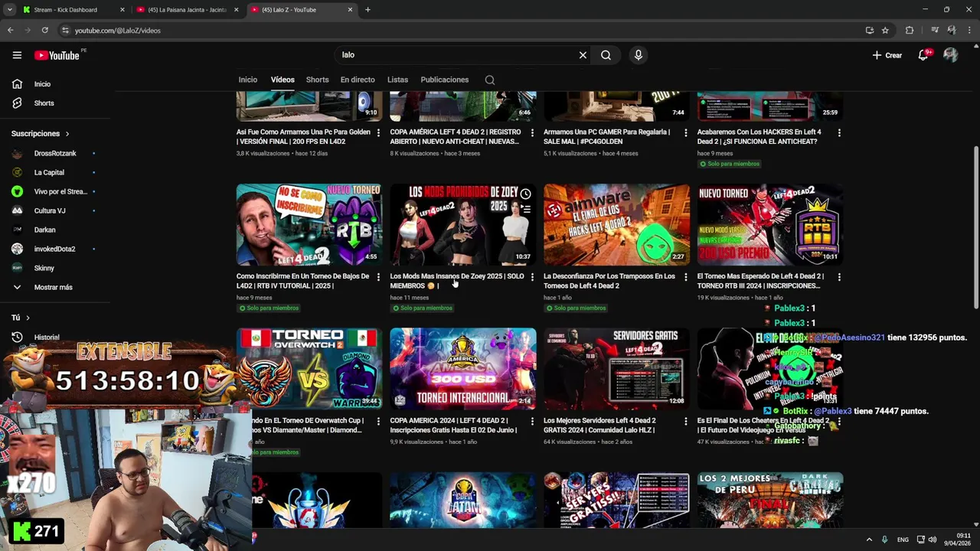Add Zoey mods video to Watch Later

(x=525, y=194)
